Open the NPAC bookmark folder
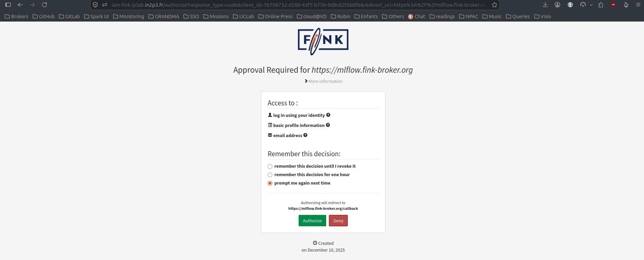This screenshot has height=260, width=644. point(469,17)
